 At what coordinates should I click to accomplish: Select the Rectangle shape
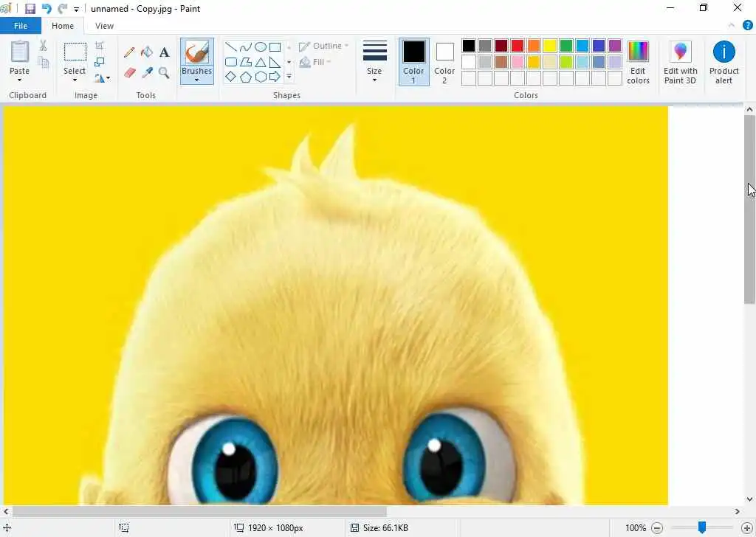tap(275, 46)
